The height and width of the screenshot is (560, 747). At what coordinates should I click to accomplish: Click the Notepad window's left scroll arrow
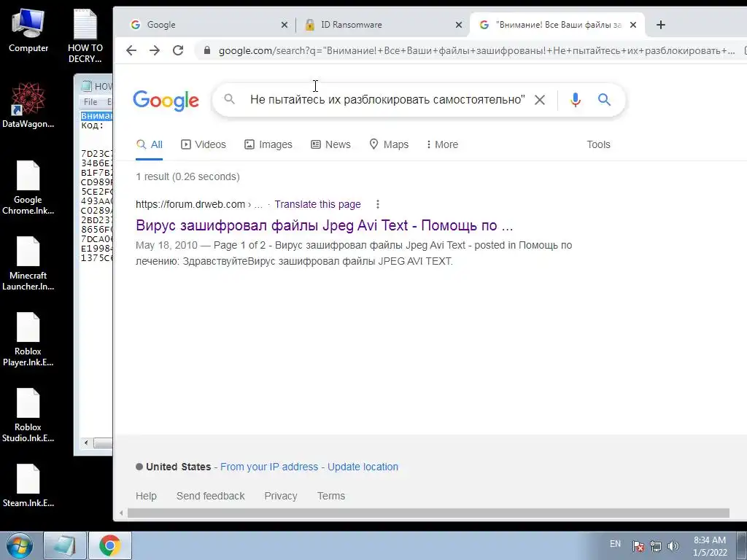pyautogui.click(x=86, y=443)
